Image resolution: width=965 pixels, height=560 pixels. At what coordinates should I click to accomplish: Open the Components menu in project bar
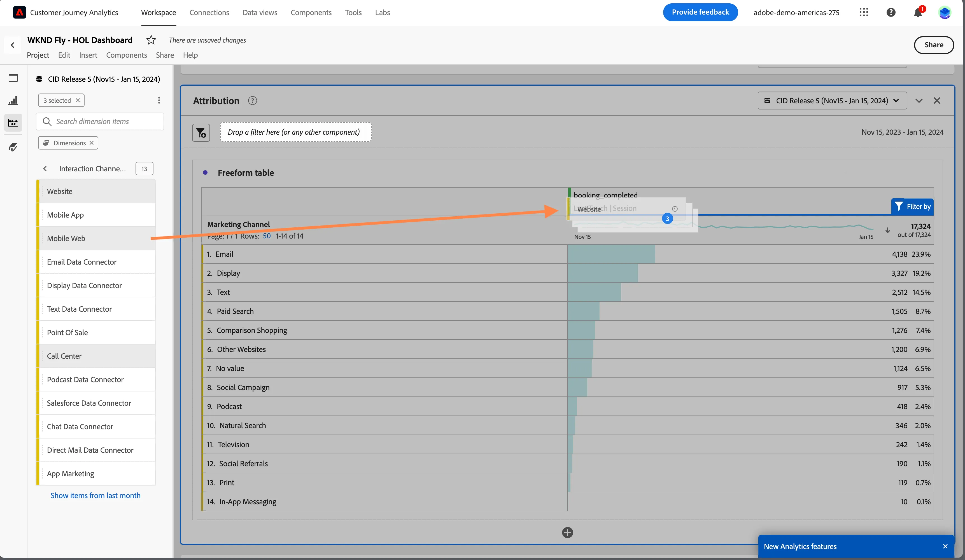pyautogui.click(x=126, y=55)
